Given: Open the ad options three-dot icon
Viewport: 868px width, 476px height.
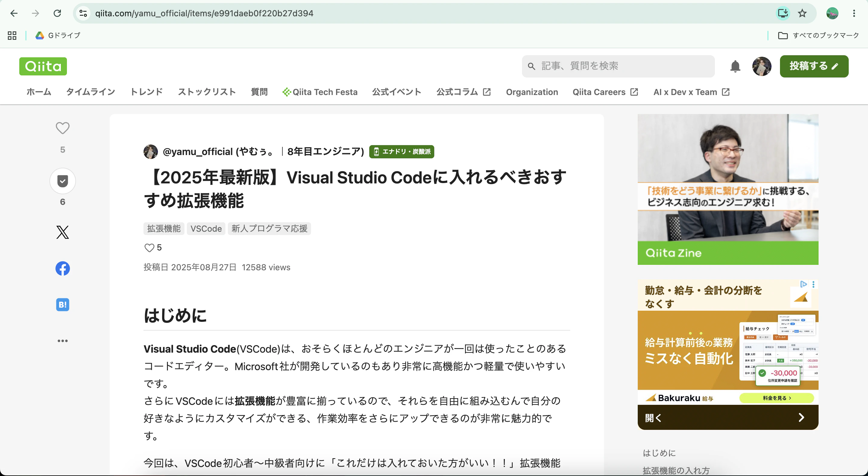Looking at the screenshot, I should pos(813,284).
